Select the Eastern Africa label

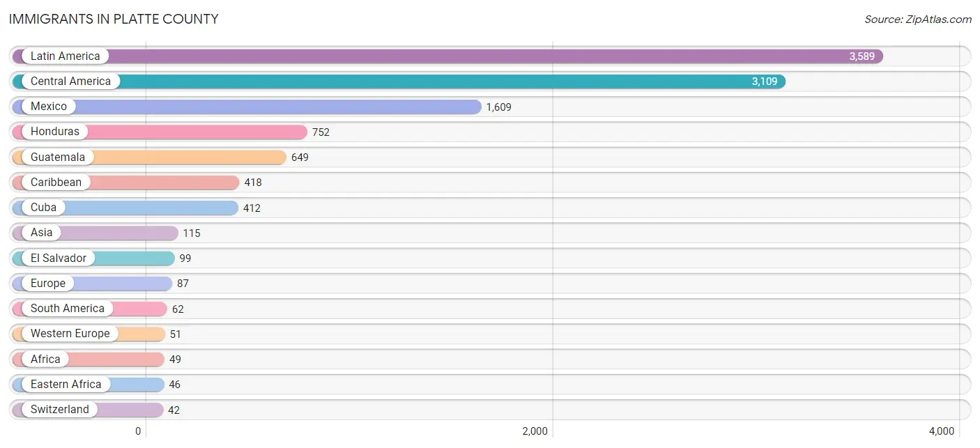[x=66, y=385]
